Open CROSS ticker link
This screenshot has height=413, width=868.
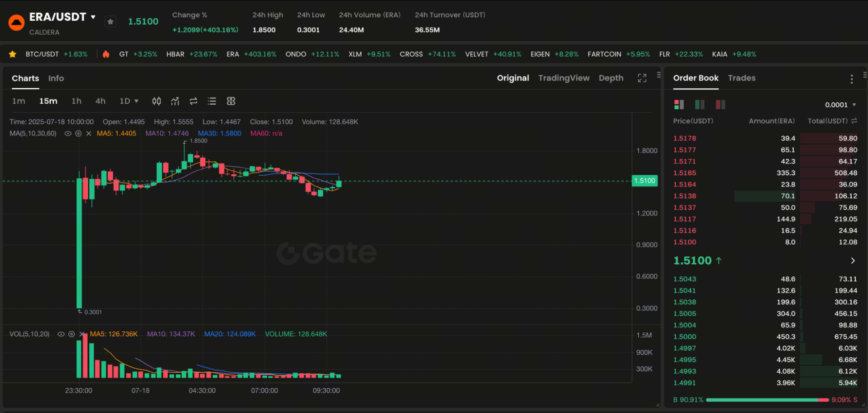point(428,54)
